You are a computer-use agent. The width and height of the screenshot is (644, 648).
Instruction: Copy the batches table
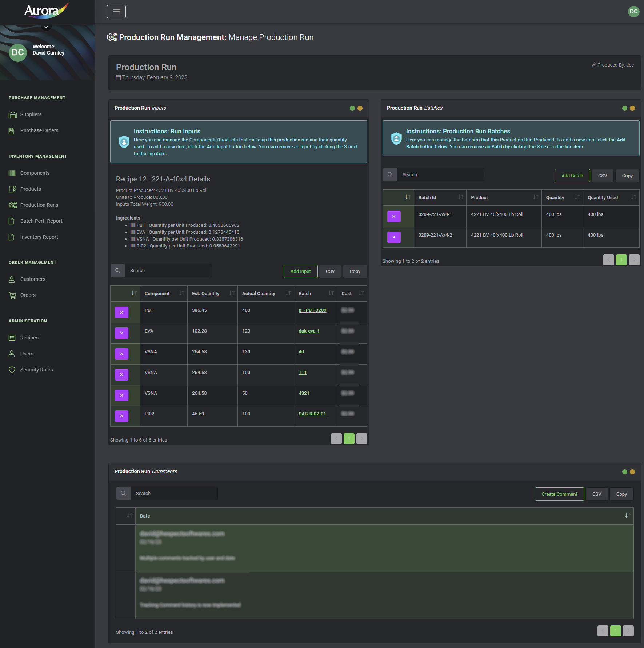tap(627, 176)
